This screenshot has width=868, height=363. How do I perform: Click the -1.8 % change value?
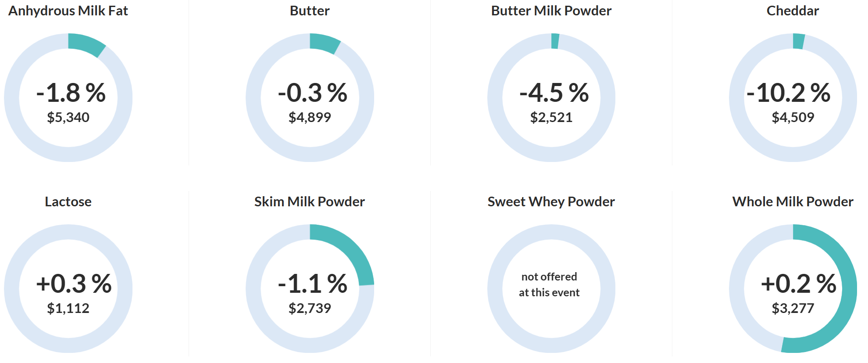pyautogui.click(x=71, y=93)
